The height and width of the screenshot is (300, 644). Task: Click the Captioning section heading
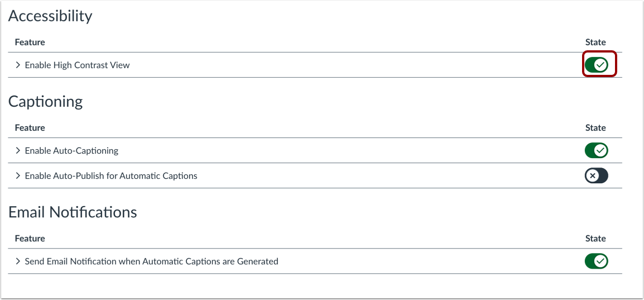coord(46,102)
